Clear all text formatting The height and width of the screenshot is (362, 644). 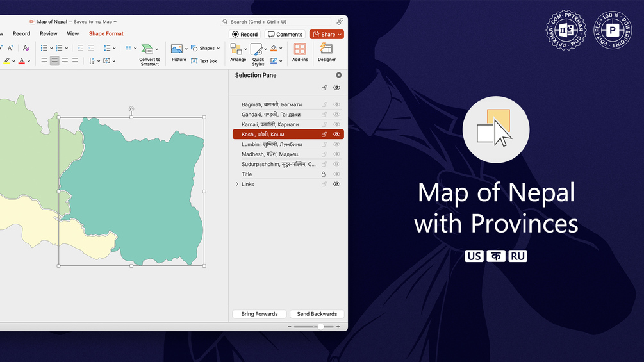(x=26, y=48)
